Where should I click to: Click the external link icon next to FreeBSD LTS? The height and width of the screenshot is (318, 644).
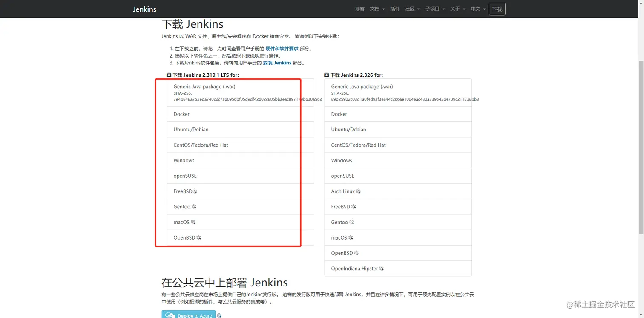click(x=195, y=191)
